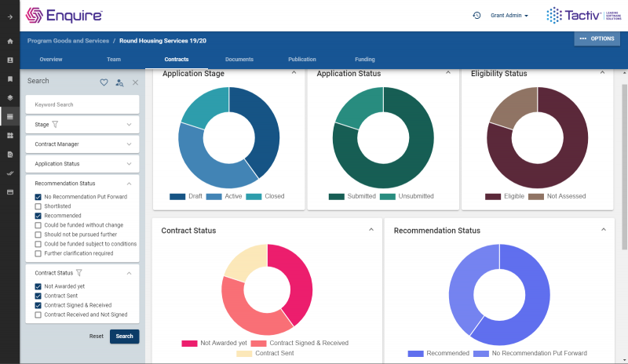Click the page vertical scrollbar thumb

pyautogui.click(x=624, y=166)
